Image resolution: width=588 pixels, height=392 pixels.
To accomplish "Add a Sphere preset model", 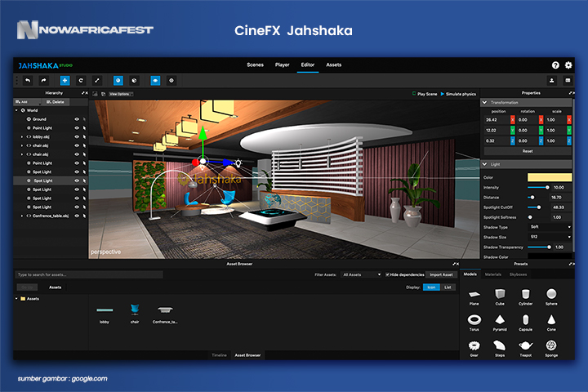I will tap(551, 296).
